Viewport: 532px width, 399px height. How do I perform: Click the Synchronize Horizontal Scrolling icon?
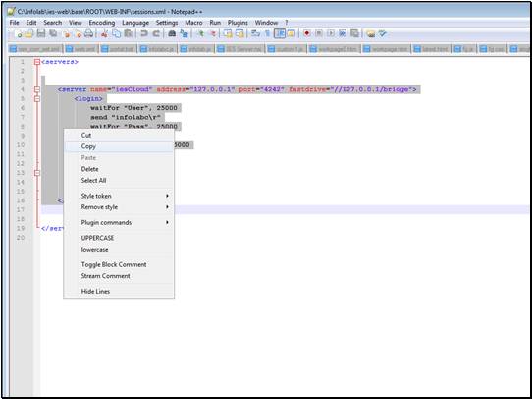(x=239, y=34)
